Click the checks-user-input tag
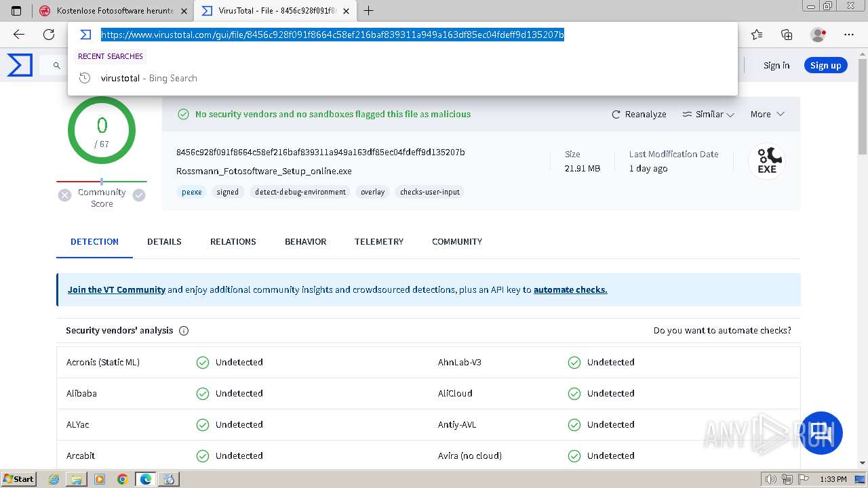The height and width of the screenshot is (488, 868). coord(430,192)
